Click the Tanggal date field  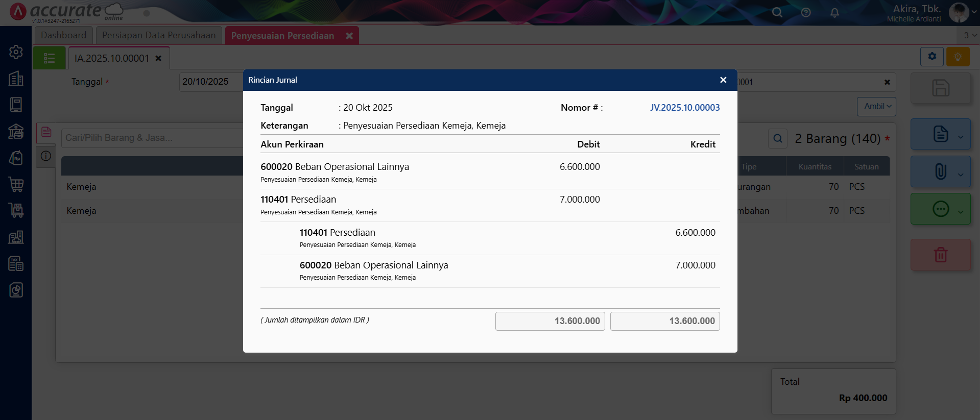[210, 82]
